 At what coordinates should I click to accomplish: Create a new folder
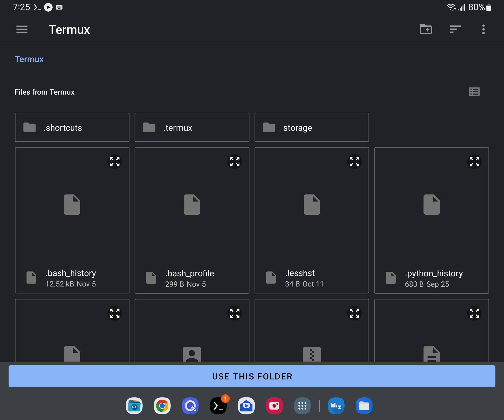coord(425,29)
